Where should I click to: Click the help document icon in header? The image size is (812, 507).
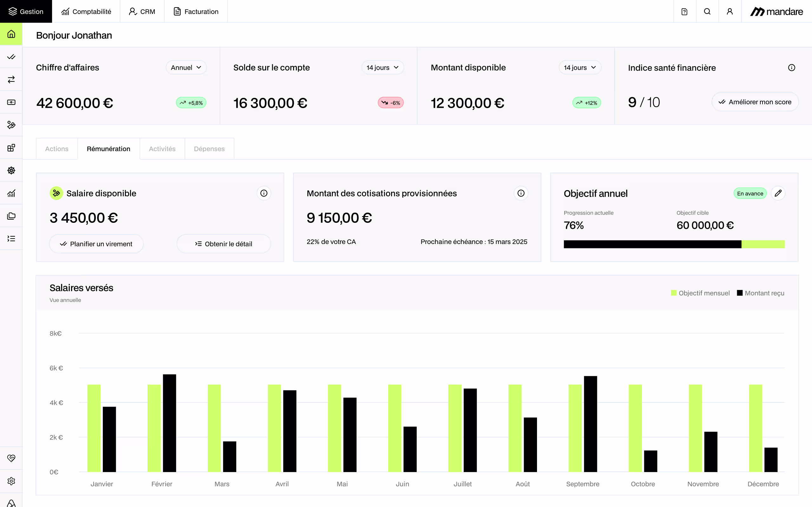(684, 11)
